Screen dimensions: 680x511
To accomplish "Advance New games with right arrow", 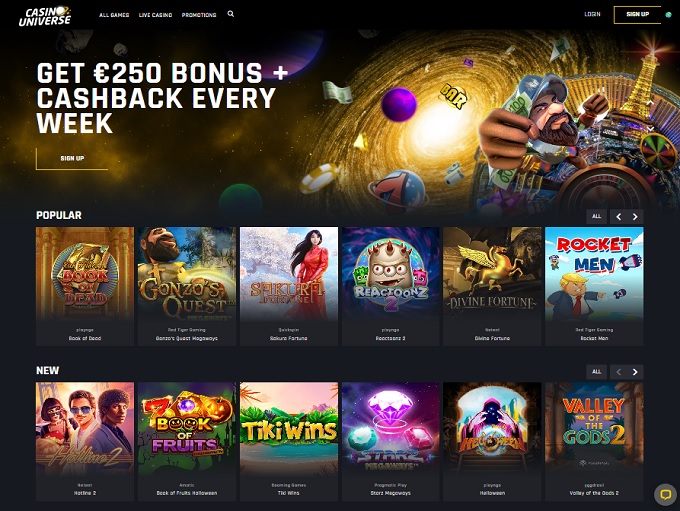I will (635, 372).
